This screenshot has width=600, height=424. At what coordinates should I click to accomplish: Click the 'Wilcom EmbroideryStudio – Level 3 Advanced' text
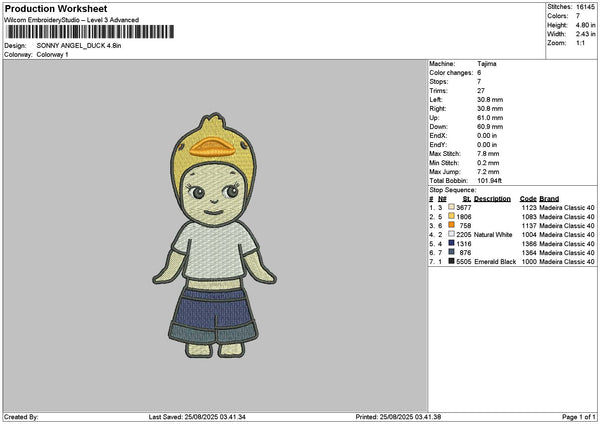pos(72,20)
